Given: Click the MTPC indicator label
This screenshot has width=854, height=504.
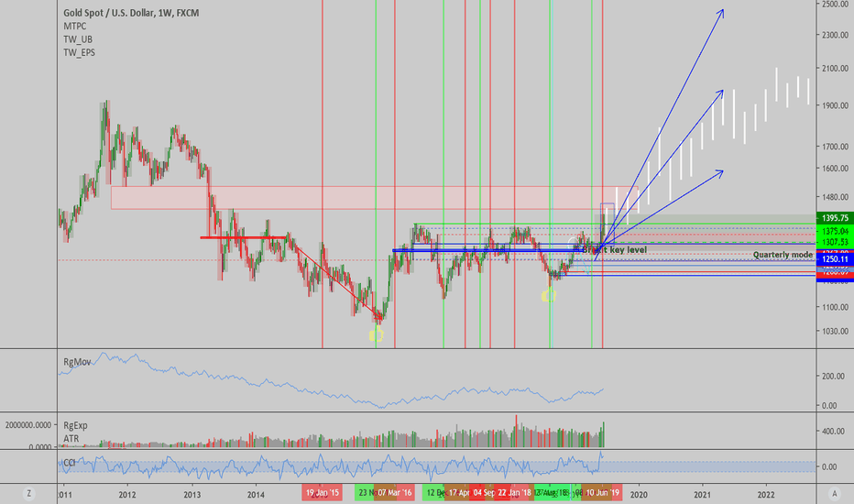Looking at the screenshot, I should point(74,27).
